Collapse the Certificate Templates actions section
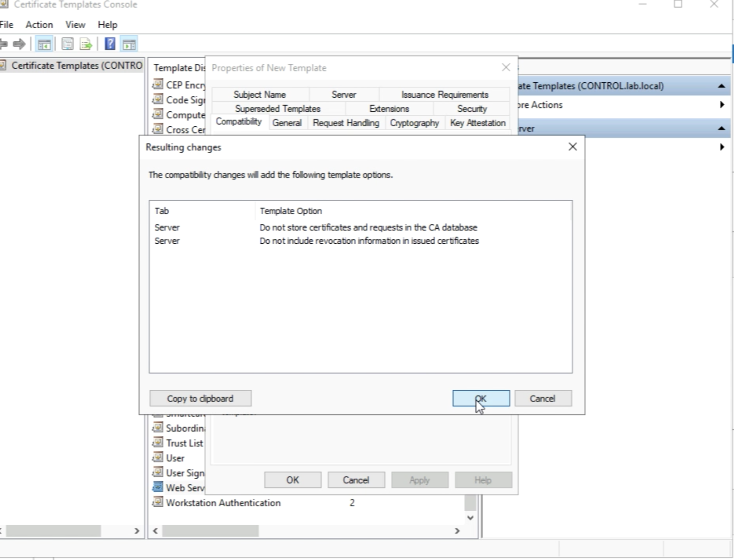 pyautogui.click(x=721, y=86)
